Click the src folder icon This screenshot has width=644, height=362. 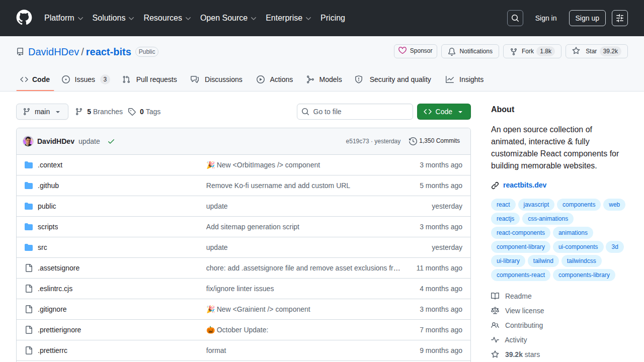29,247
